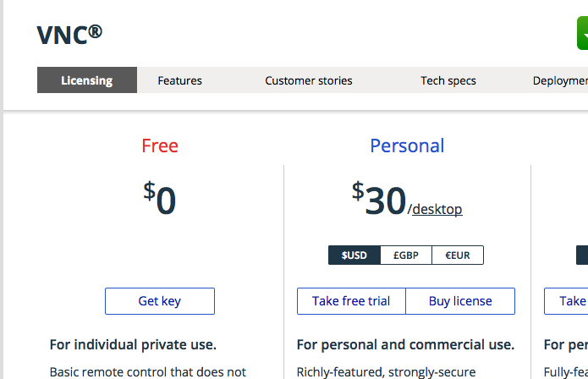This screenshot has width=588, height=379.
Task: Select the $USD currency option
Action: coord(354,255)
